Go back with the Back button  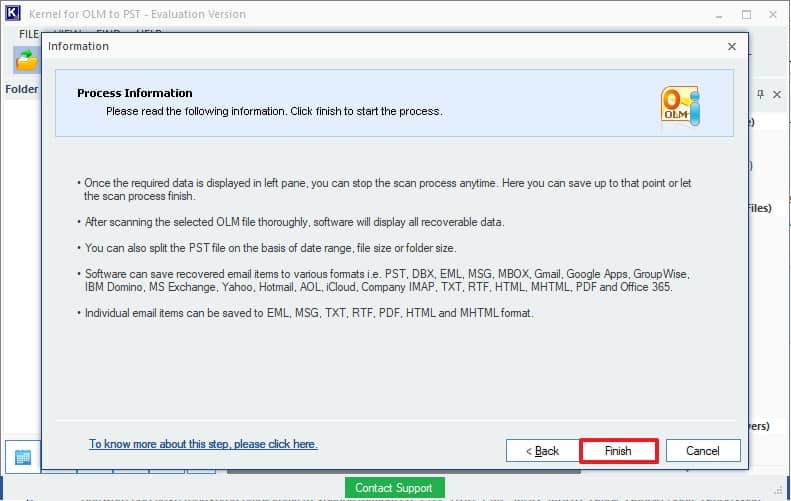pyautogui.click(x=542, y=451)
